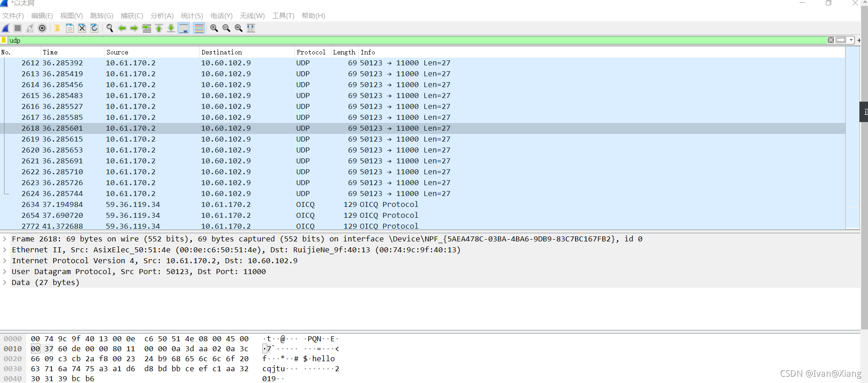
Task: Open the 视图(V) menu
Action: pyautogui.click(x=72, y=16)
